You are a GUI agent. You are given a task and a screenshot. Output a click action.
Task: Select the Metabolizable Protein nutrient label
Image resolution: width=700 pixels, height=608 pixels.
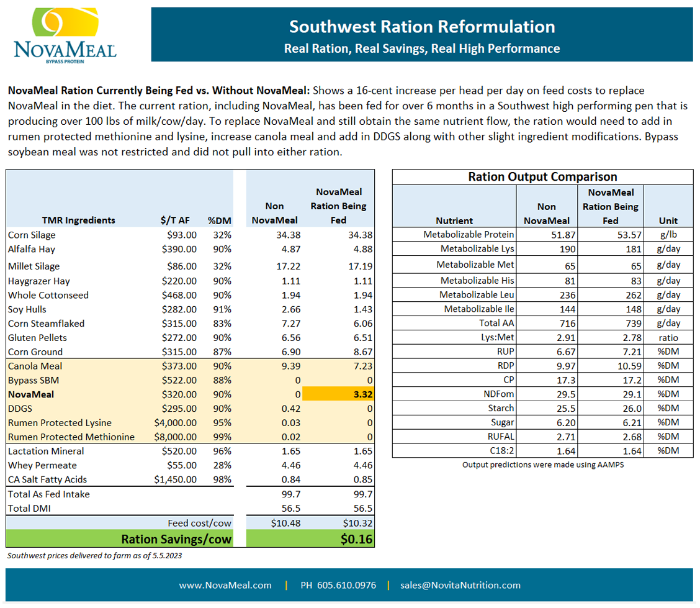click(x=469, y=235)
